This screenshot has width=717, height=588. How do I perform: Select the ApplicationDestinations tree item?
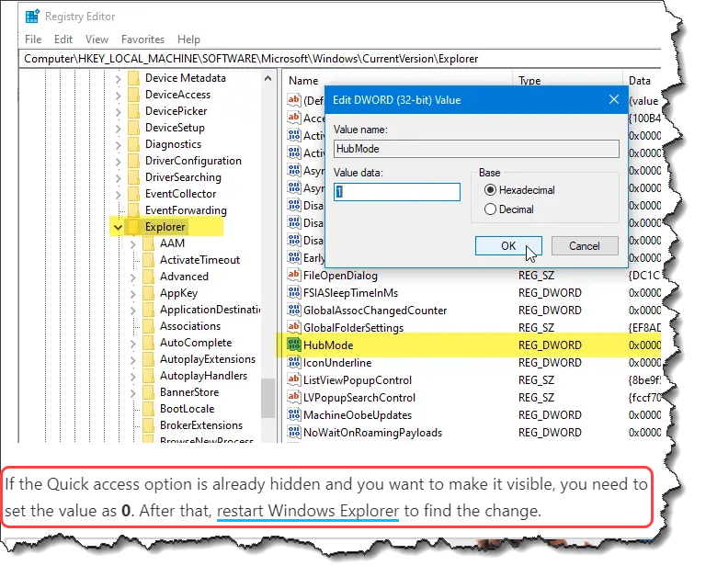210,310
